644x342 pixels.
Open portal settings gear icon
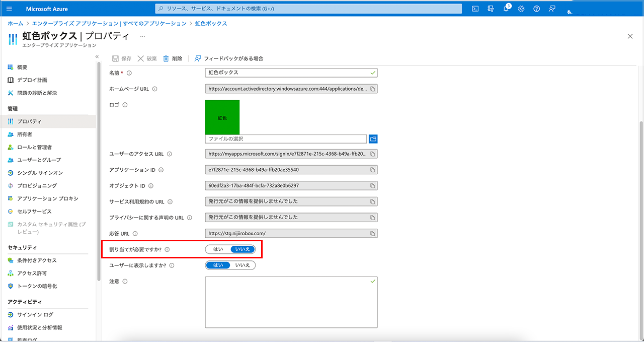click(x=521, y=9)
